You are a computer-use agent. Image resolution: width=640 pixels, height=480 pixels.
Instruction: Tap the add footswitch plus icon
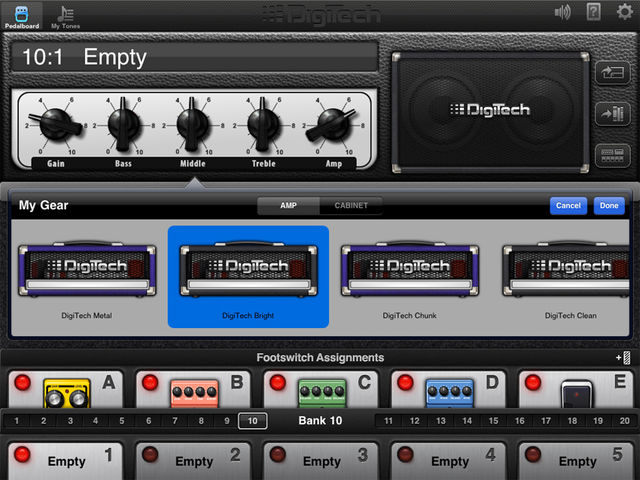(x=623, y=358)
